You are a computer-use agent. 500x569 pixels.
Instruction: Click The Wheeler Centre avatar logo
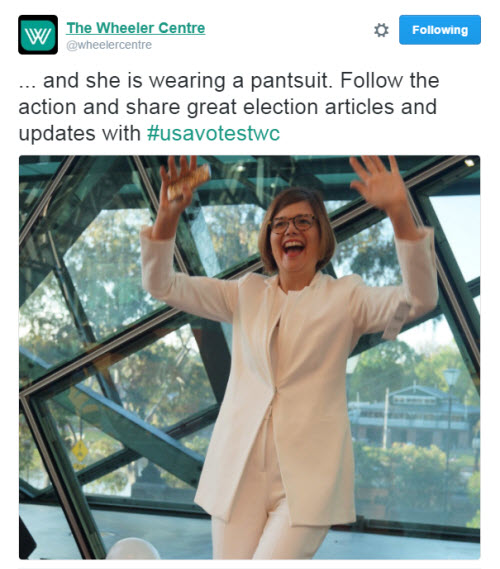click(38, 35)
